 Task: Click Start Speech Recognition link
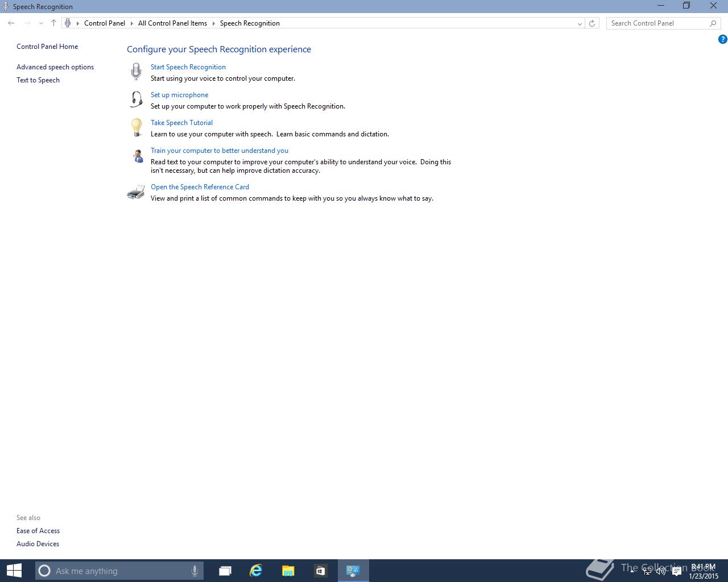188,67
